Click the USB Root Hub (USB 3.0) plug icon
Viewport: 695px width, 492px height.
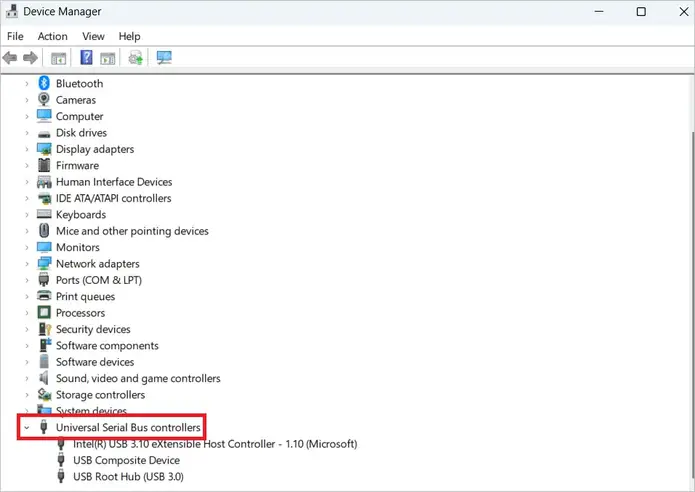coord(61,476)
